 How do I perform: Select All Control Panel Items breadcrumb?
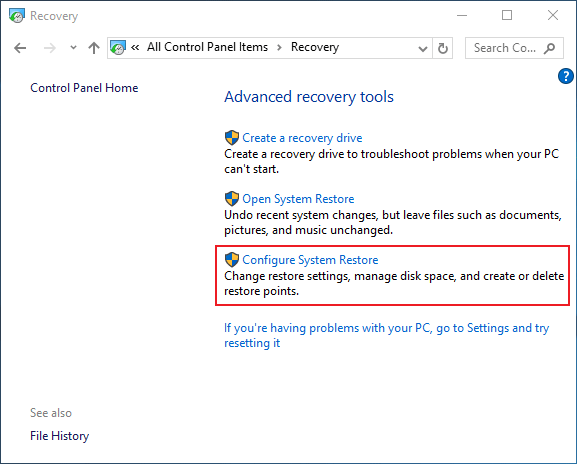tap(207, 47)
